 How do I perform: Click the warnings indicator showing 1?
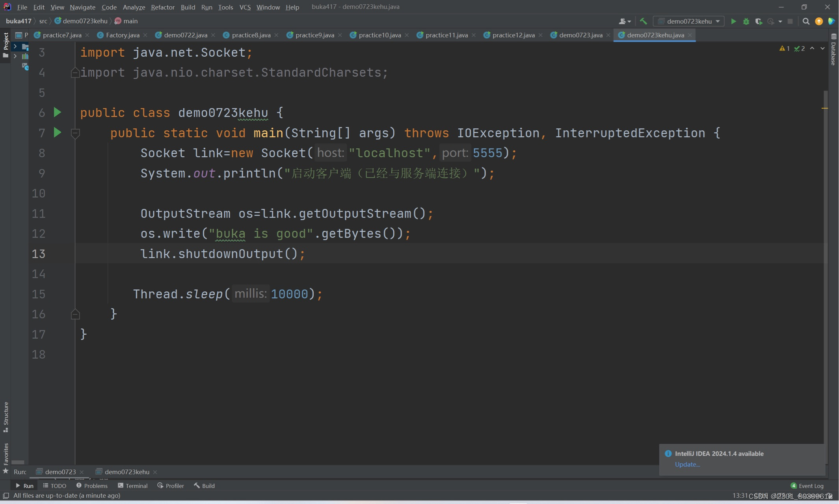pos(784,48)
